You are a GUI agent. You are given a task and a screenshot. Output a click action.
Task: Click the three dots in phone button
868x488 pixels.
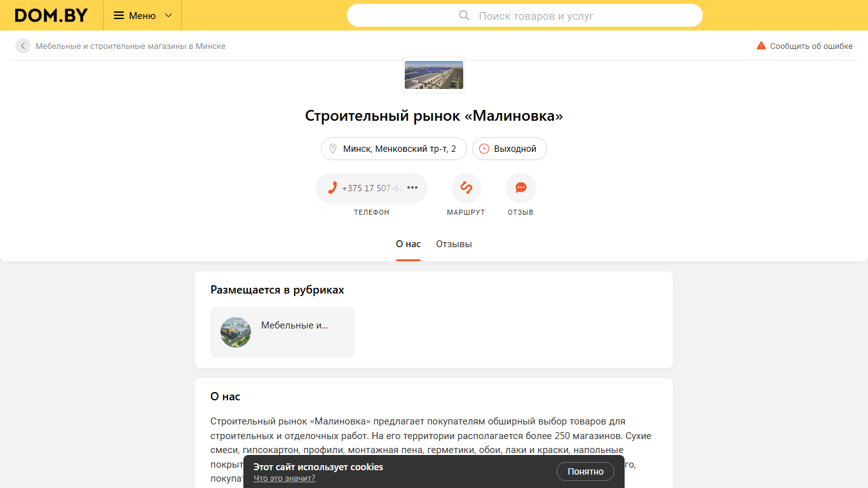pyautogui.click(x=412, y=187)
